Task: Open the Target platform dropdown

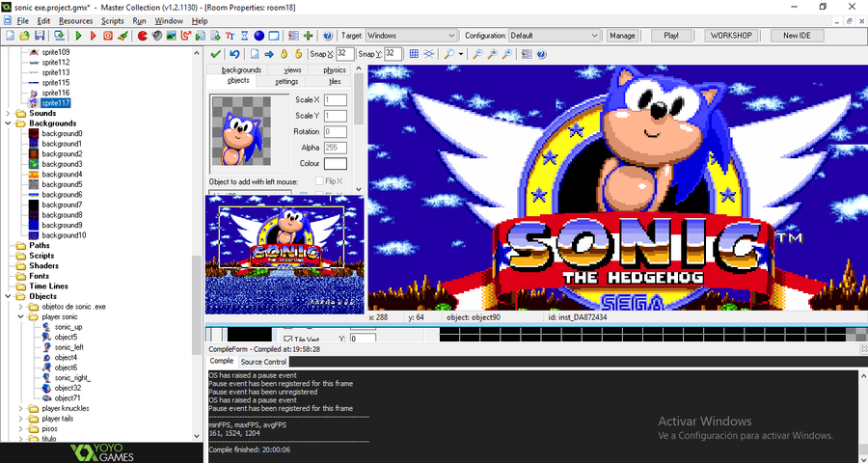Action: pos(411,36)
